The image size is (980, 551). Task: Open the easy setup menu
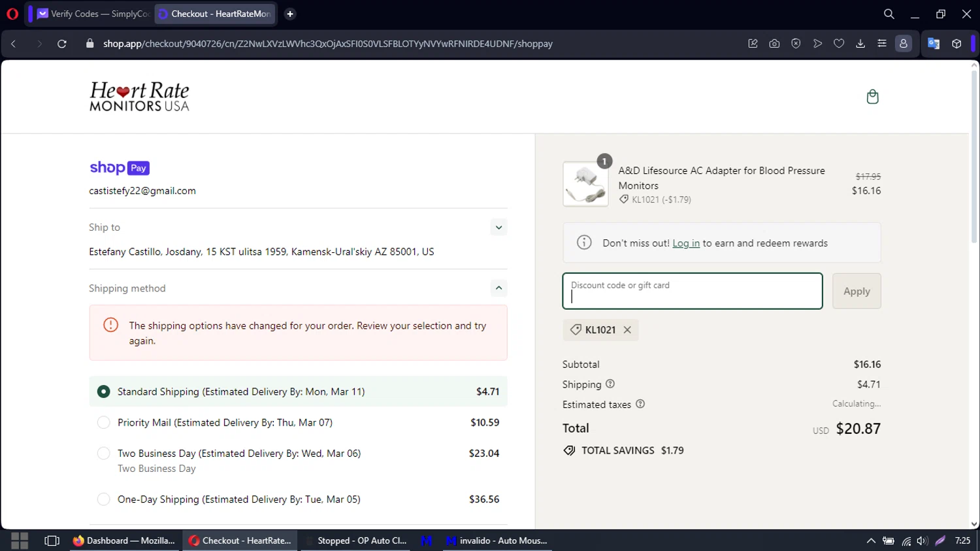(882, 44)
